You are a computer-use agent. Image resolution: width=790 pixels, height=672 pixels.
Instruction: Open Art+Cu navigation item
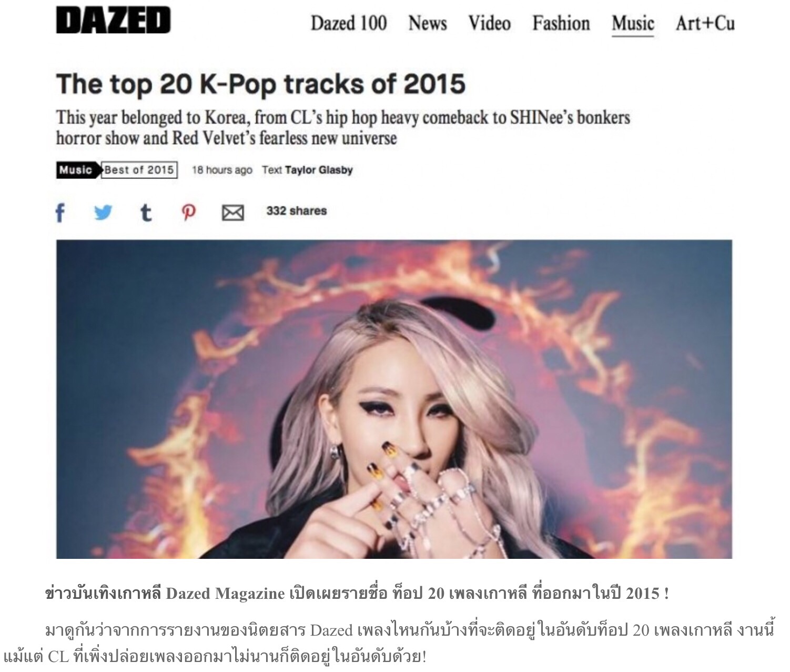point(705,23)
